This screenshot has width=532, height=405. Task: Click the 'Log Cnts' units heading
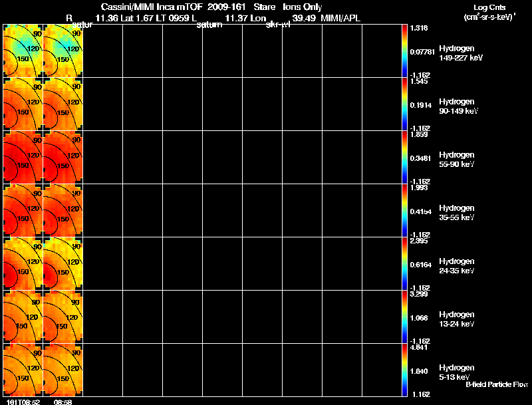(489, 7)
